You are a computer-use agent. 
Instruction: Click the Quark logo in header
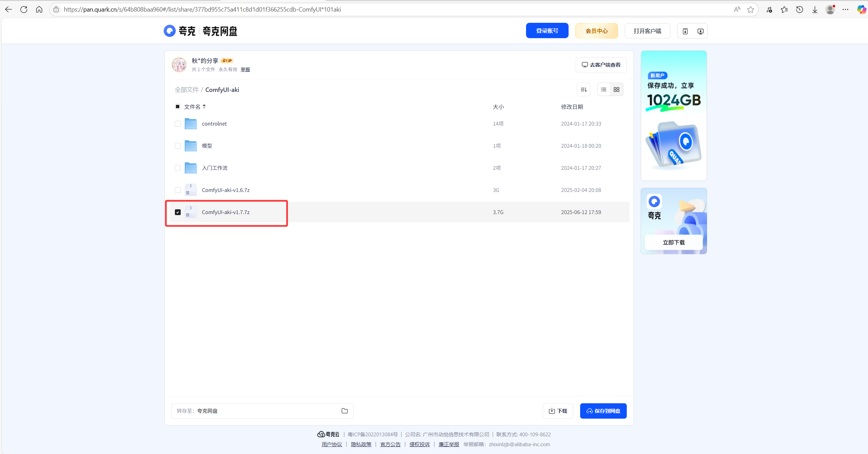click(x=169, y=31)
